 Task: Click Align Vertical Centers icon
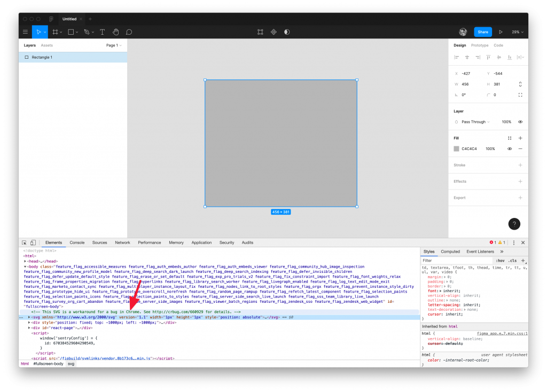point(499,57)
